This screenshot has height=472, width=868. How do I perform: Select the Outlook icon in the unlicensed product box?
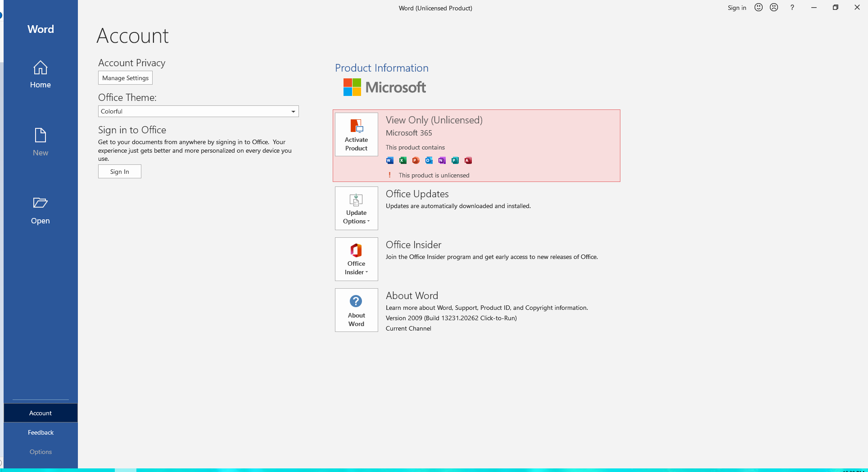(429, 160)
